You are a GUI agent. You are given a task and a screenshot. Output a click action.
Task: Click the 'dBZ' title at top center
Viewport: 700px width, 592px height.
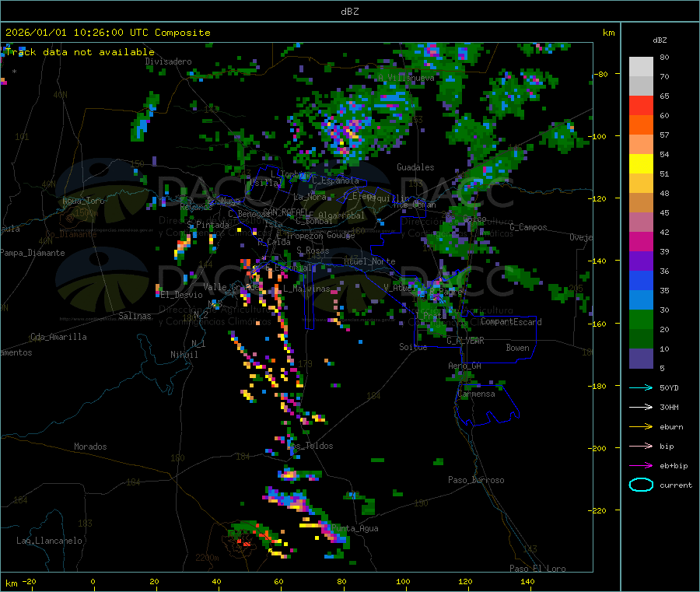coord(349,12)
